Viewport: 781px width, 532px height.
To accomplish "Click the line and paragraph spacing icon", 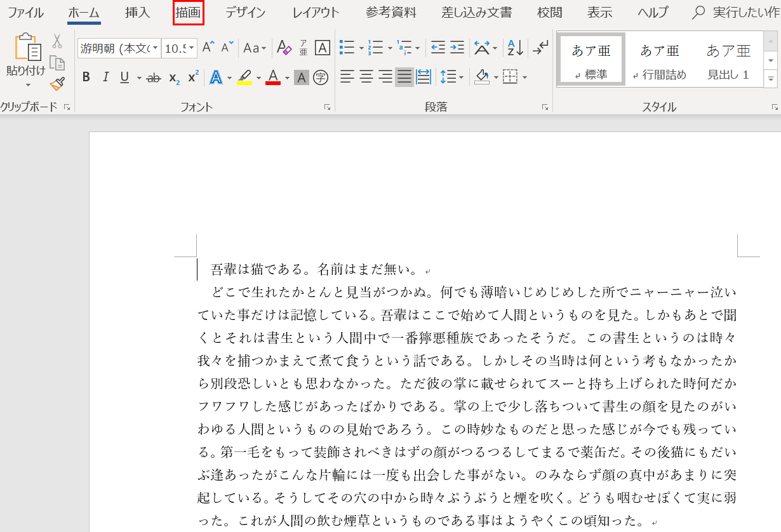I will (448, 77).
